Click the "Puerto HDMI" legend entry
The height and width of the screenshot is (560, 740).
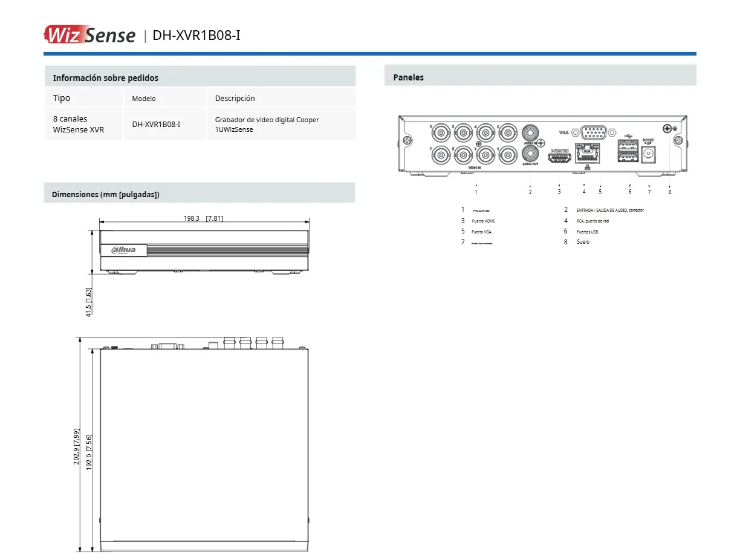tap(483, 221)
